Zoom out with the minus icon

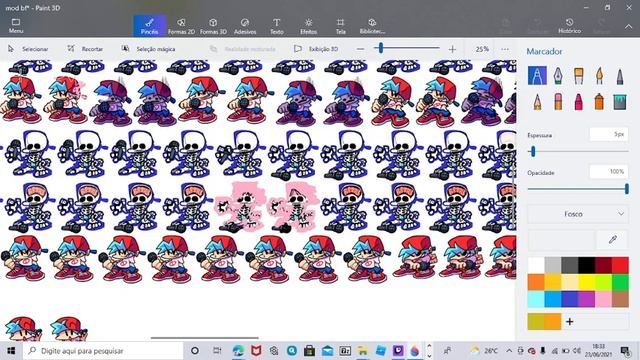click(x=360, y=49)
